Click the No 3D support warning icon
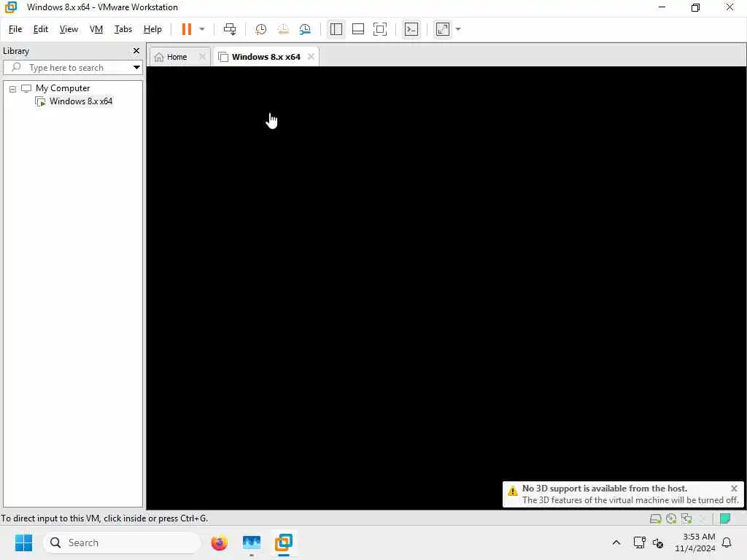Image resolution: width=747 pixels, height=560 pixels. click(513, 491)
